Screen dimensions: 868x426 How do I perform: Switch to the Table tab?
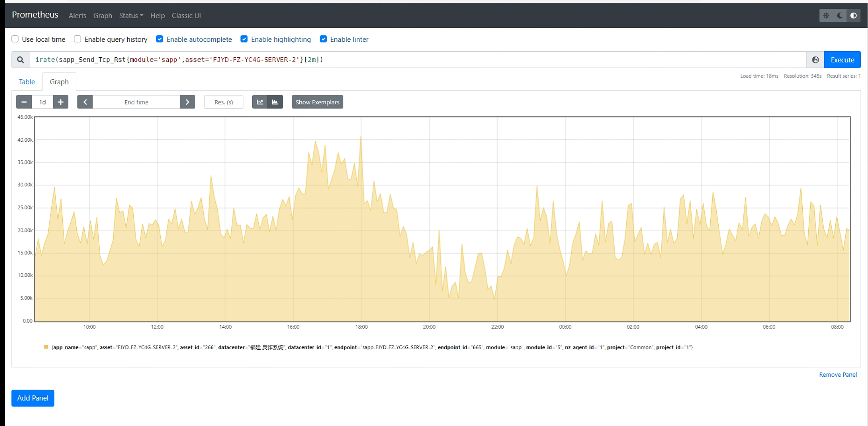(x=27, y=82)
